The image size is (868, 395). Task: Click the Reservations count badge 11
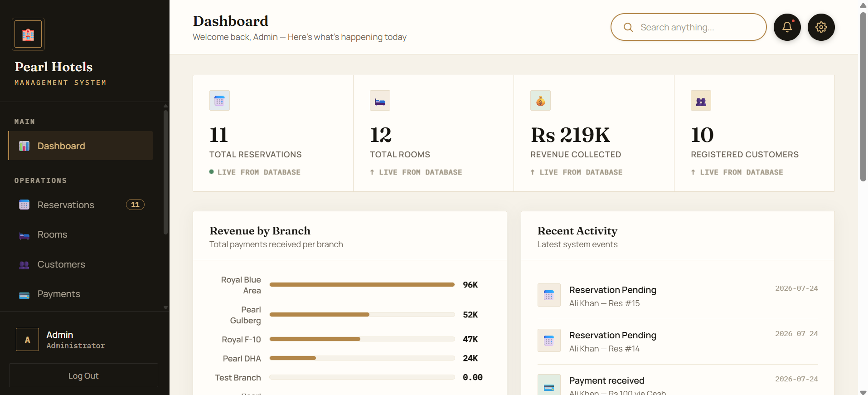click(135, 205)
